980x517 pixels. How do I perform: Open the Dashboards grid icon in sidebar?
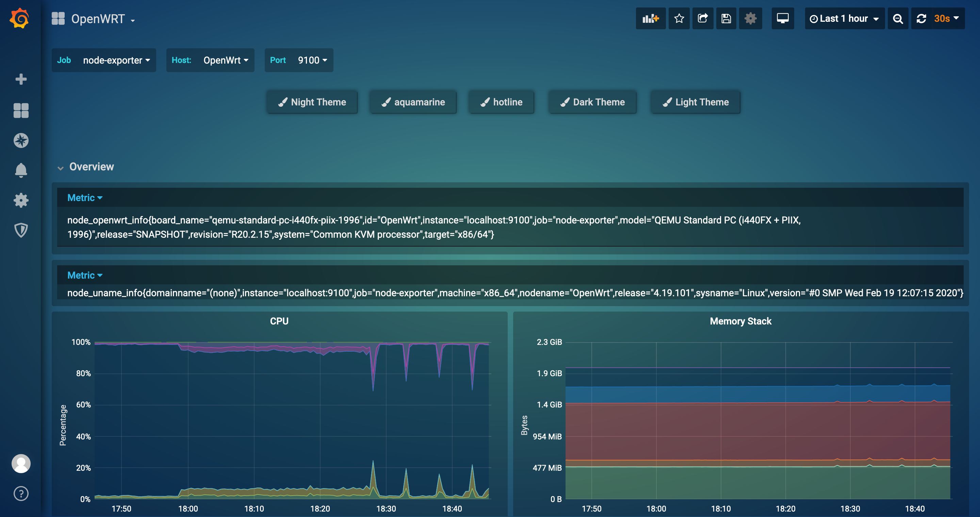click(x=21, y=111)
